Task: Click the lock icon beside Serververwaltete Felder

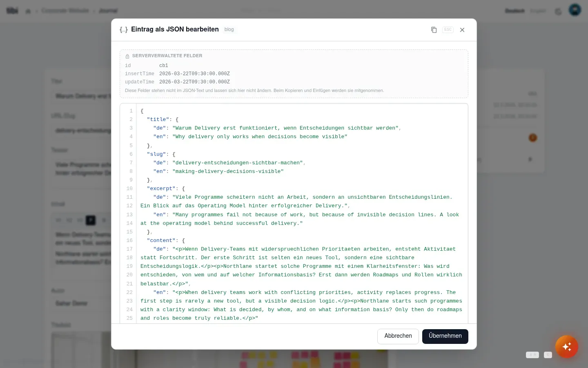Action: (x=127, y=56)
